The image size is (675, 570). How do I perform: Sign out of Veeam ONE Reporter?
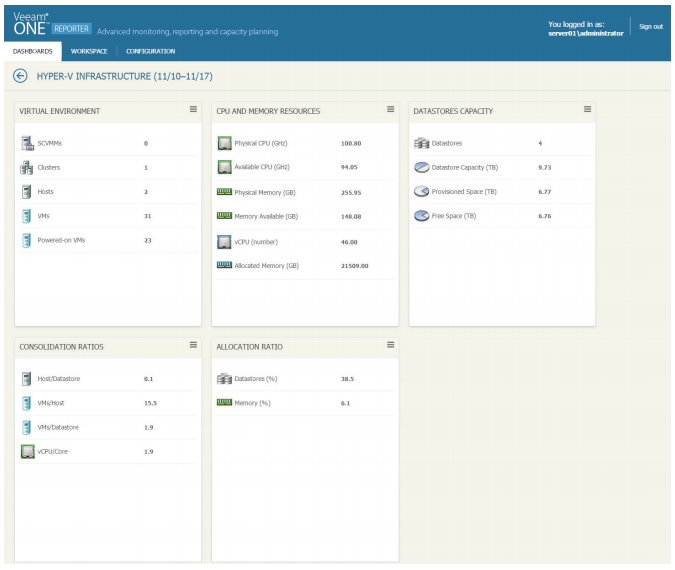point(650,27)
